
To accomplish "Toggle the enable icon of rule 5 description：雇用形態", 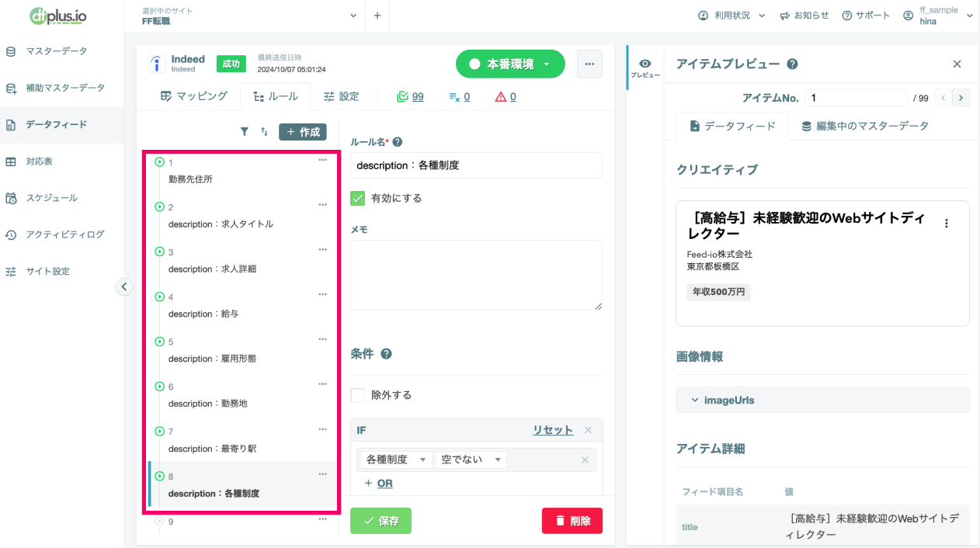I will click(160, 342).
